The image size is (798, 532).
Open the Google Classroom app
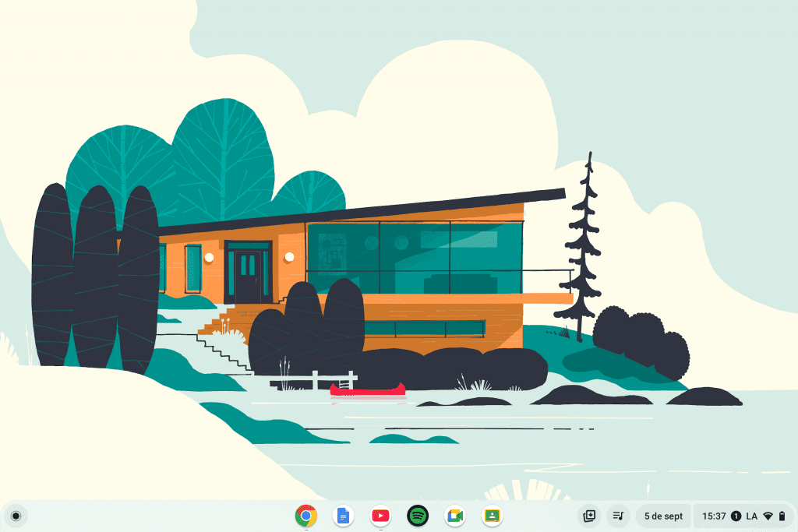pos(492,516)
